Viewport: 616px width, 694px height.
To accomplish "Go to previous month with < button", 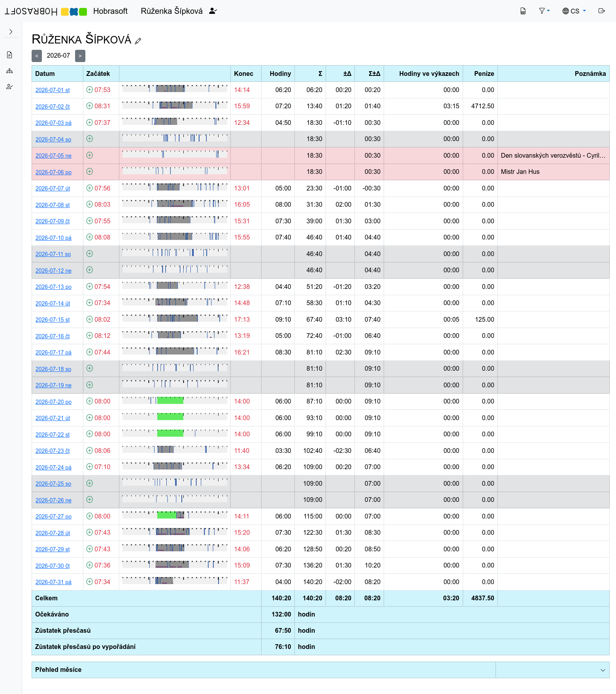I will tap(37, 56).
